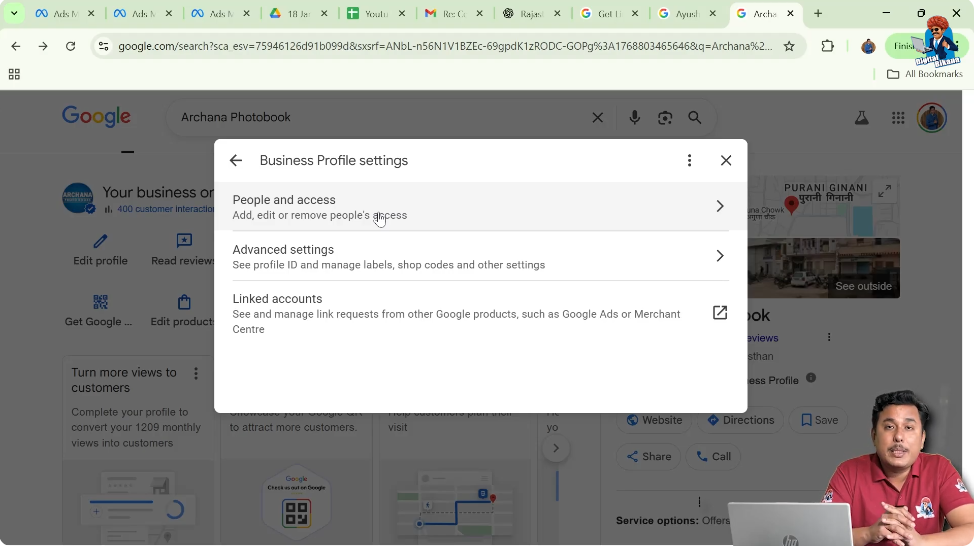Open Get Google QR shortcut

coord(99,311)
